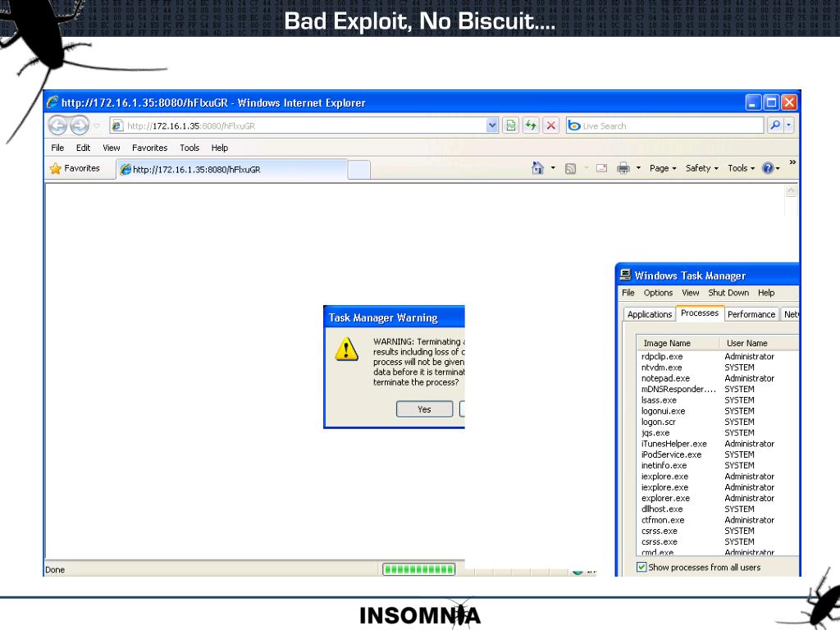840x630 pixels.
Task: Select the dllhost.exe process row
Action: (x=718, y=509)
